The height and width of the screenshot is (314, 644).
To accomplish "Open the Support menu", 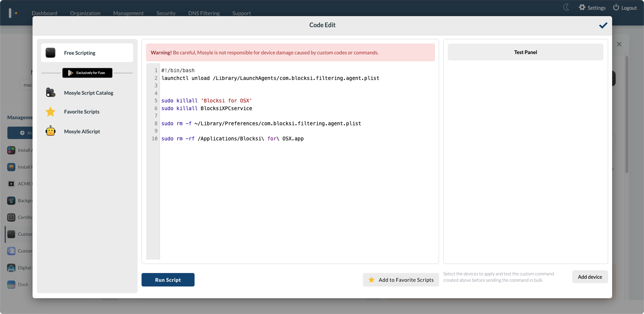I will click(x=241, y=13).
